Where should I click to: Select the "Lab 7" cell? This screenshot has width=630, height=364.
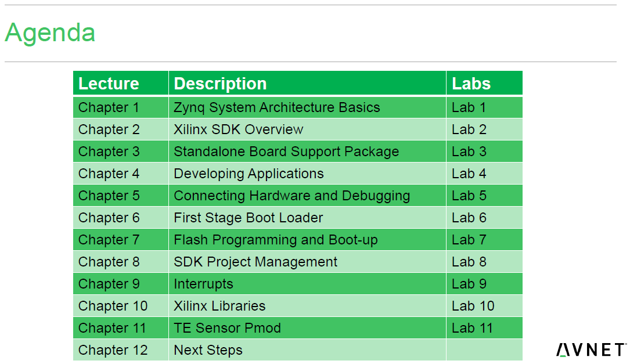(485, 240)
